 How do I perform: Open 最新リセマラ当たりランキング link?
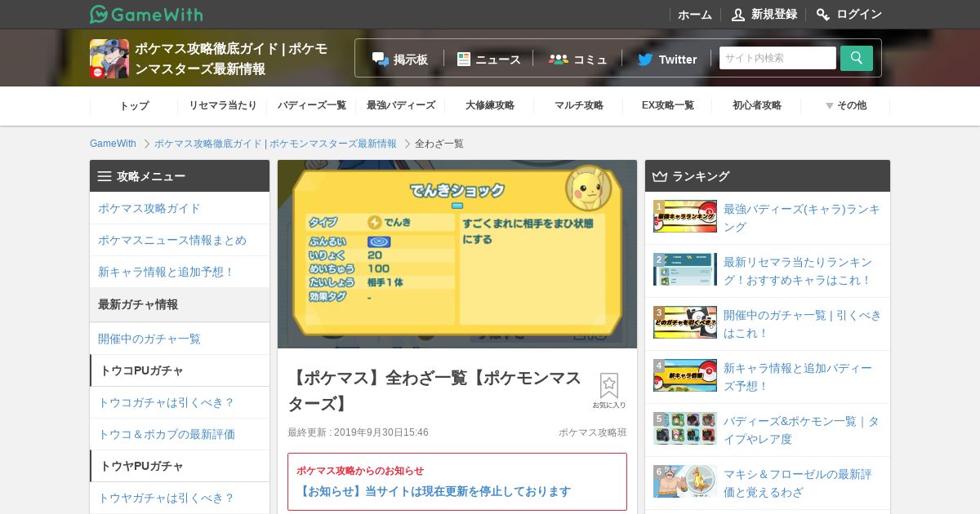798,271
